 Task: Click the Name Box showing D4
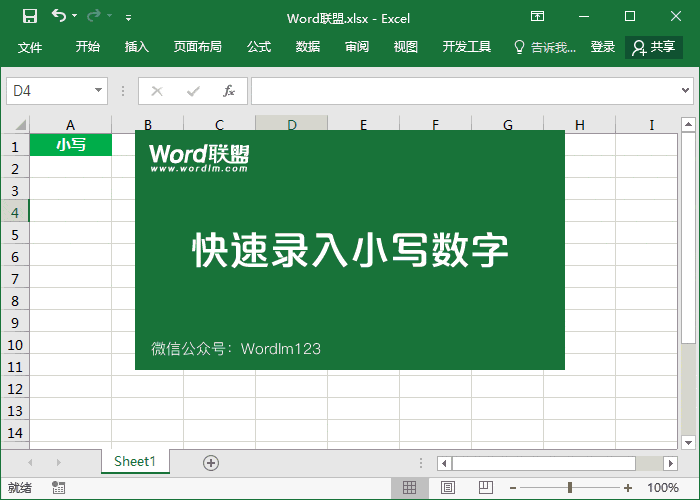pos(50,91)
